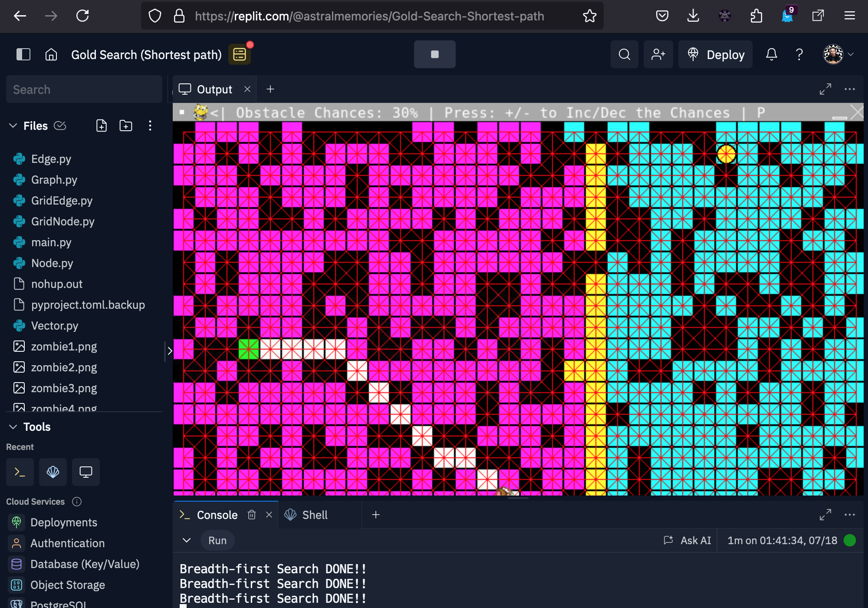
Task: Click the Output panel close icon
Action: tap(247, 89)
